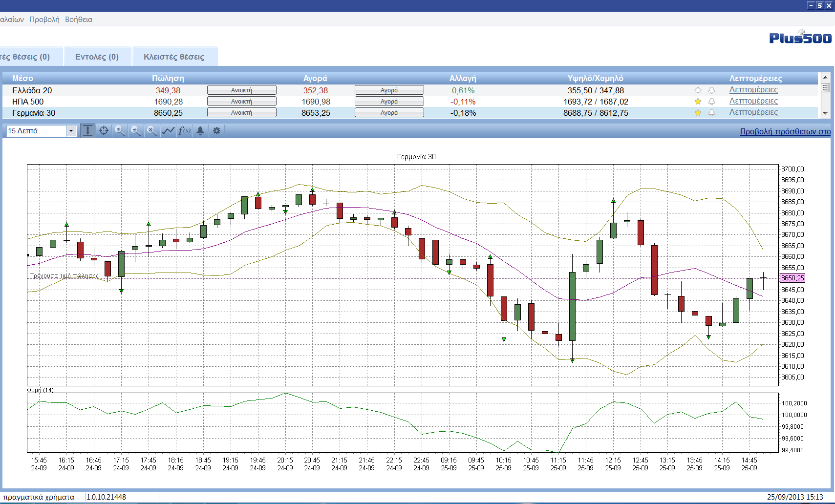Switch to Κλειστές θέσεις tab
This screenshot has width=835, height=504.
(x=174, y=57)
